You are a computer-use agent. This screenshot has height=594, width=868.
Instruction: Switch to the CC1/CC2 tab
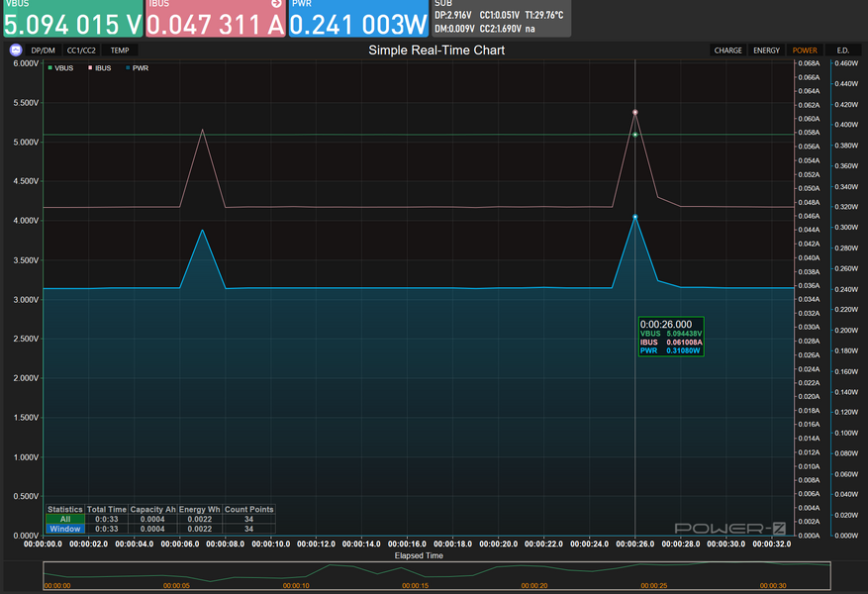pos(81,49)
